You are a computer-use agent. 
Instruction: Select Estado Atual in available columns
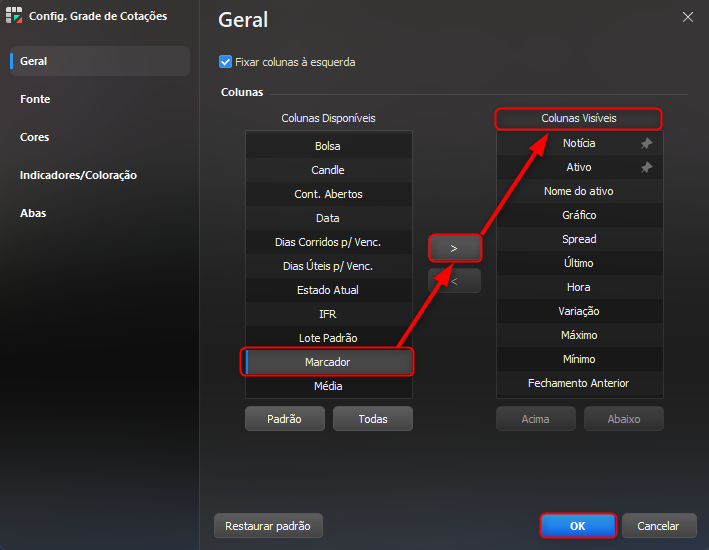click(329, 290)
